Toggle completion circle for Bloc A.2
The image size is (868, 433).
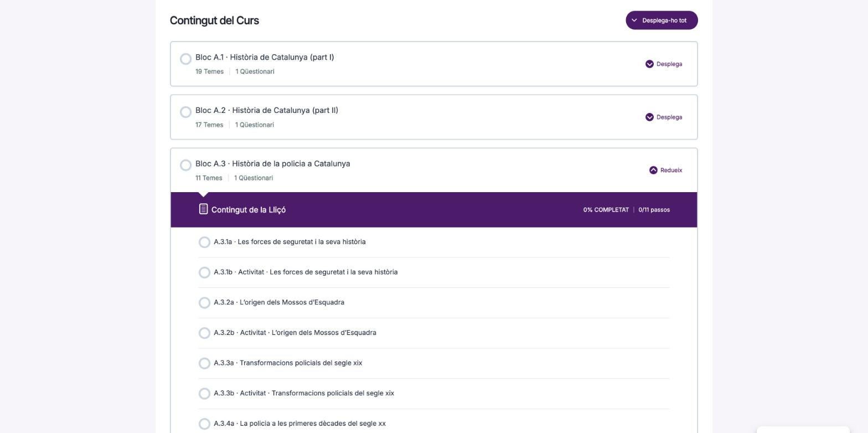pyautogui.click(x=186, y=112)
